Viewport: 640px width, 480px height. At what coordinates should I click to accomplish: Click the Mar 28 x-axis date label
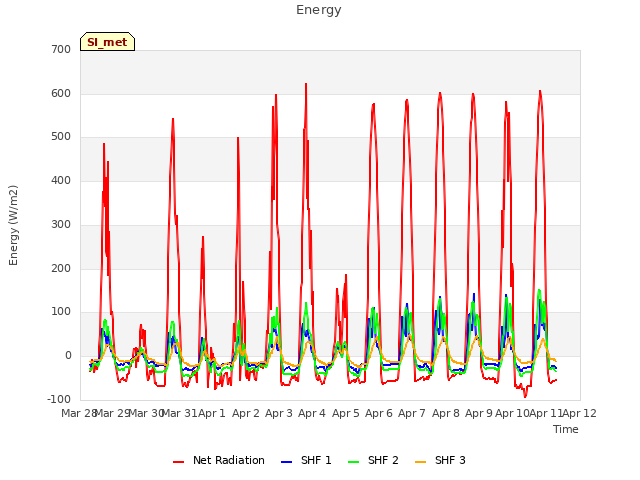(x=79, y=413)
